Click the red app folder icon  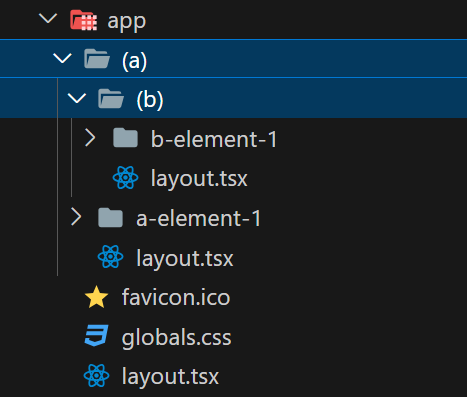click(84, 20)
